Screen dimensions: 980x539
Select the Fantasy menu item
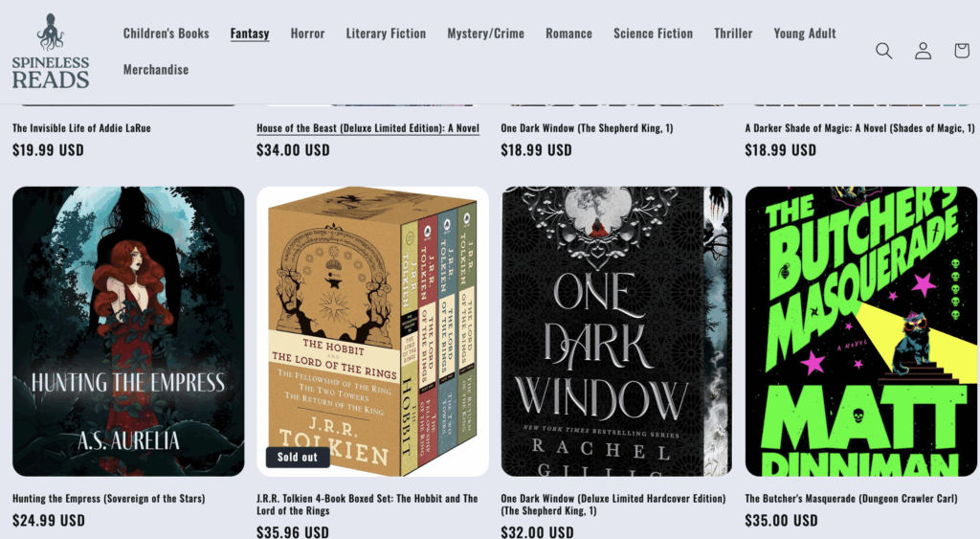[250, 34]
